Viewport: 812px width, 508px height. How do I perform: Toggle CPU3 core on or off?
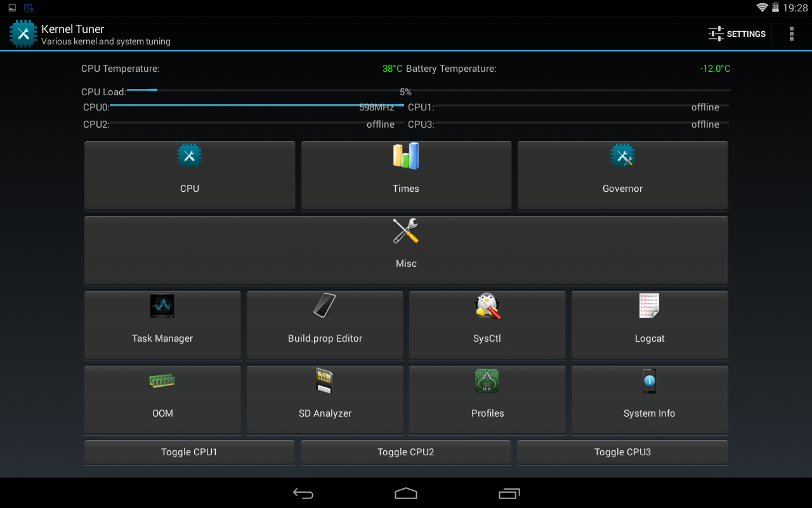pos(622,452)
